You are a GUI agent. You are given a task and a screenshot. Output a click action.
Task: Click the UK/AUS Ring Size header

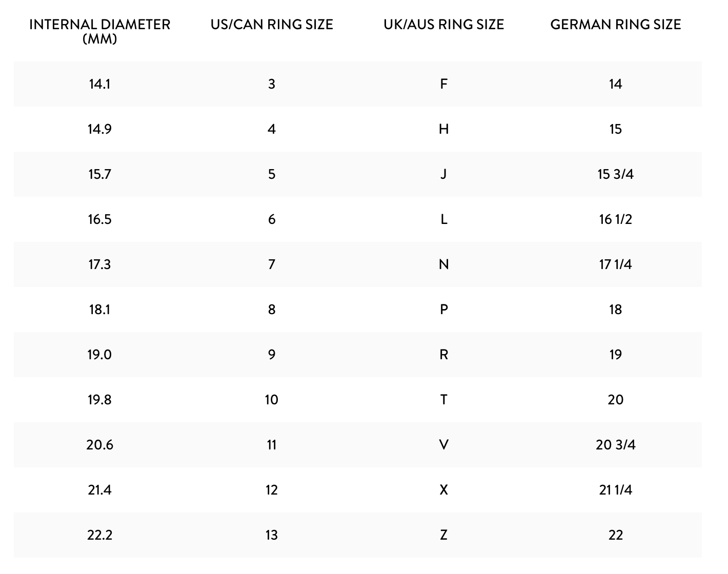pyautogui.click(x=443, y=25)
